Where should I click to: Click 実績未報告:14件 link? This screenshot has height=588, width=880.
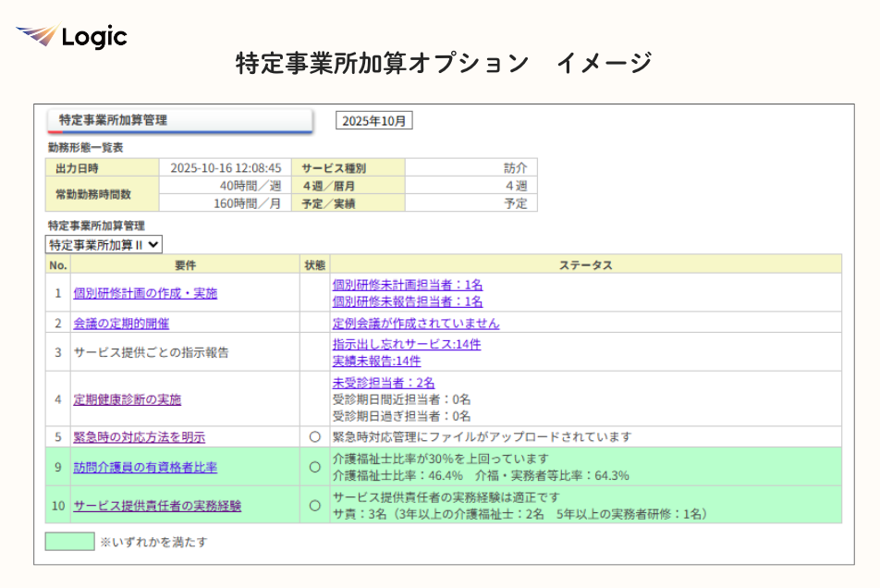376,361
